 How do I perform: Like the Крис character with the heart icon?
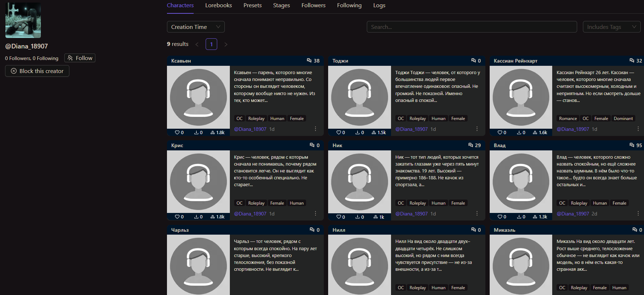[x=177, y=217]
